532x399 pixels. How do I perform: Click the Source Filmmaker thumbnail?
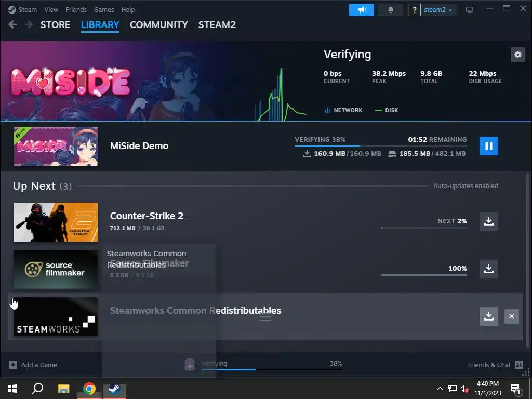[56, 270]
